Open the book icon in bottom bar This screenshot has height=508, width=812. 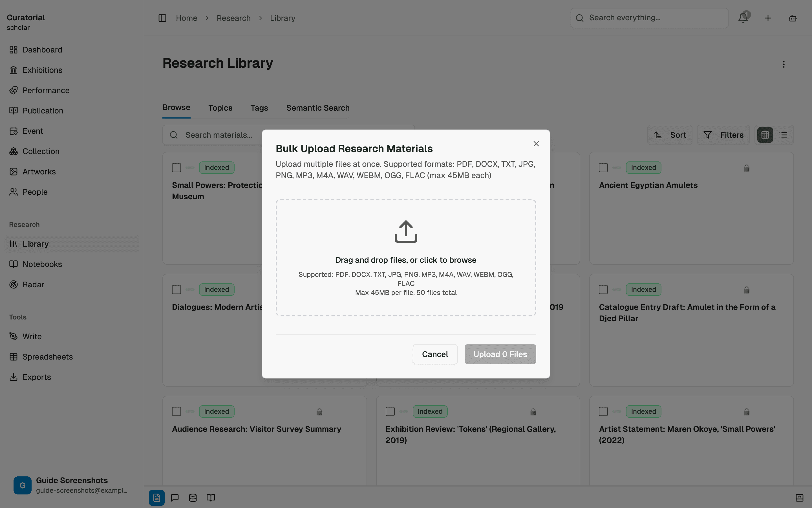point(211,498)
